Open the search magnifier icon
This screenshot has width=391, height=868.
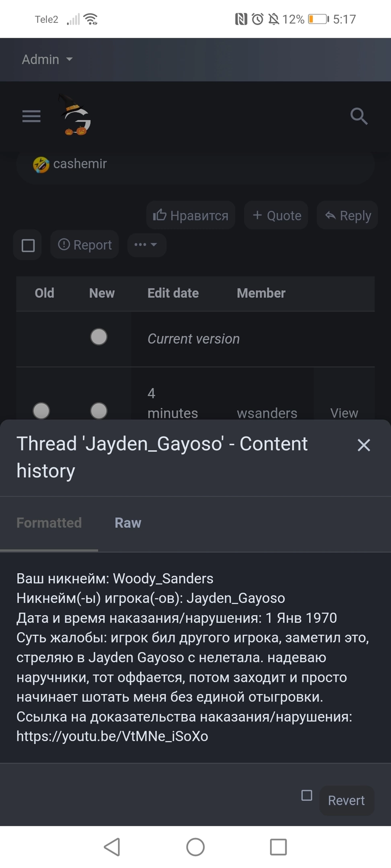coord(358,117)
